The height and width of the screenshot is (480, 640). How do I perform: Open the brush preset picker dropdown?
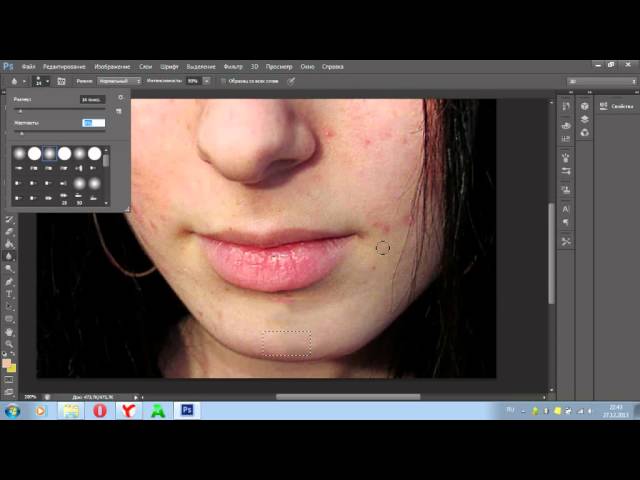coord(47,82)
